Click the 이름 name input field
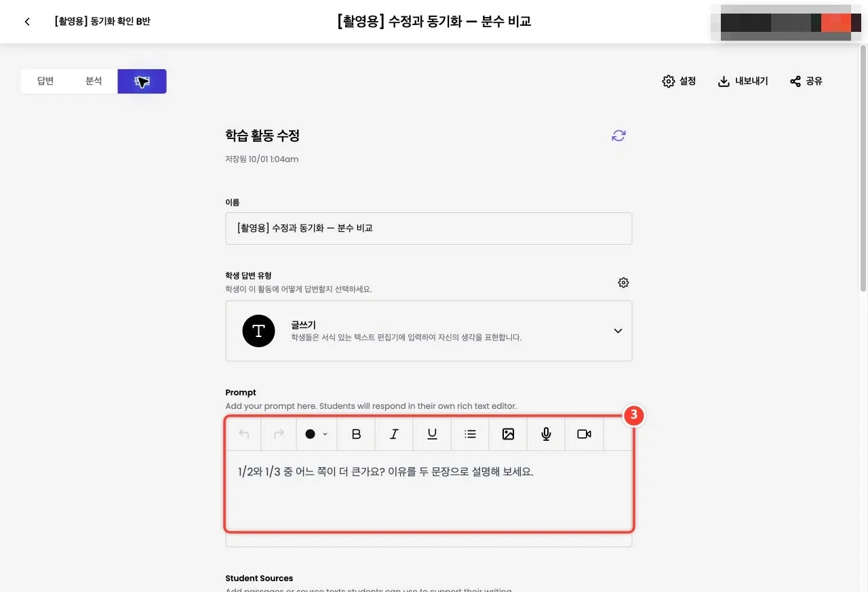 coord(429,229)
